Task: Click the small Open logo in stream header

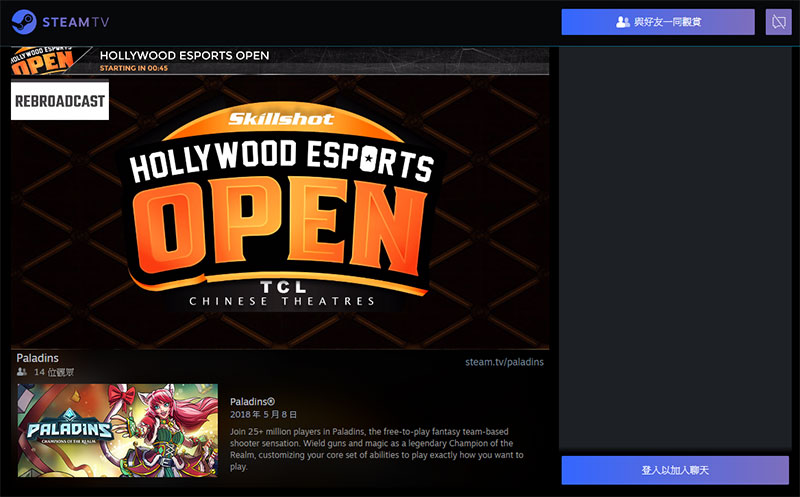Action: pyautogui.click(x=43, y=61)
